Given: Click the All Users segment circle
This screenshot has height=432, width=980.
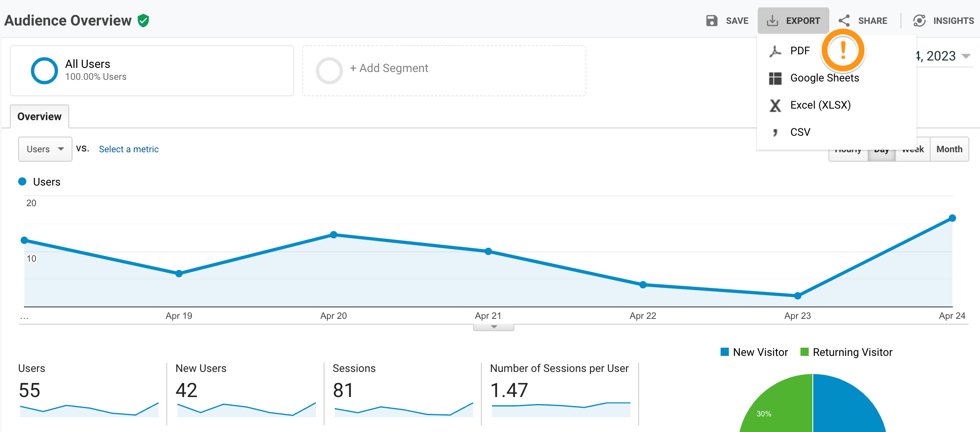Looking at the screenshot, I should point(44,71).
